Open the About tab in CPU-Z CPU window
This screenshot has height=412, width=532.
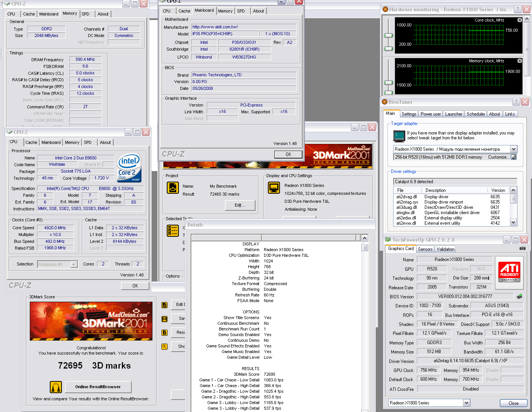(105, 142)
